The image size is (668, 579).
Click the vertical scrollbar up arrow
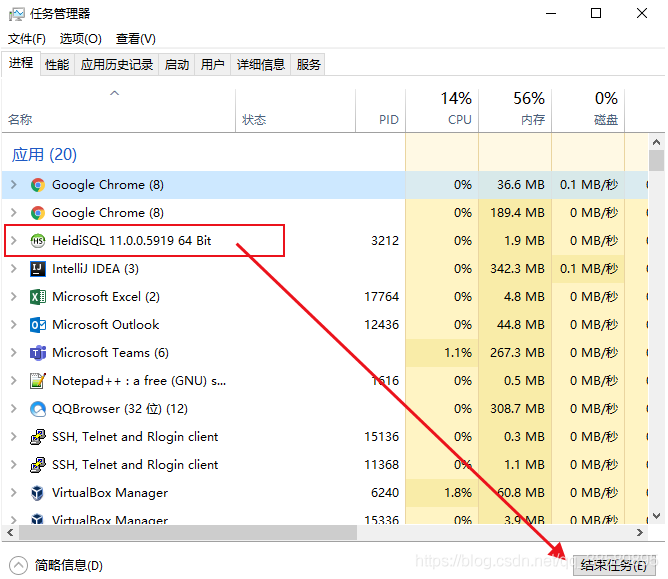click(x=656, y=142)
